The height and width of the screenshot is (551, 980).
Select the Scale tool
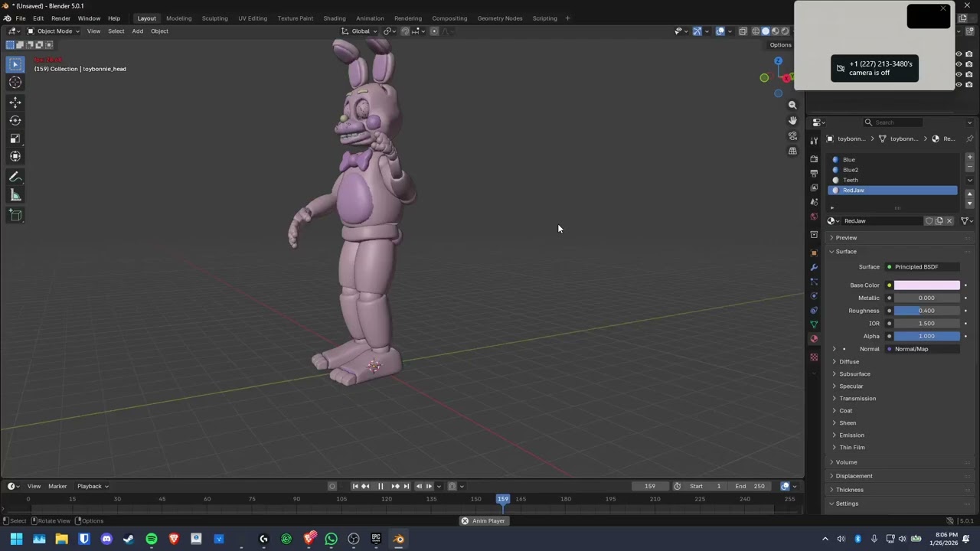click(15, 139)
